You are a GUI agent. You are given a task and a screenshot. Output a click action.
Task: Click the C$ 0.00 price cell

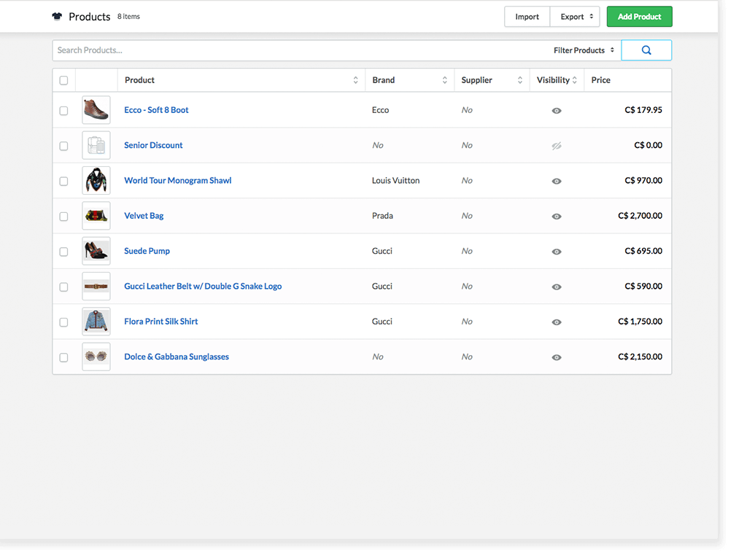pyautogui.click(x=648, y=145)
